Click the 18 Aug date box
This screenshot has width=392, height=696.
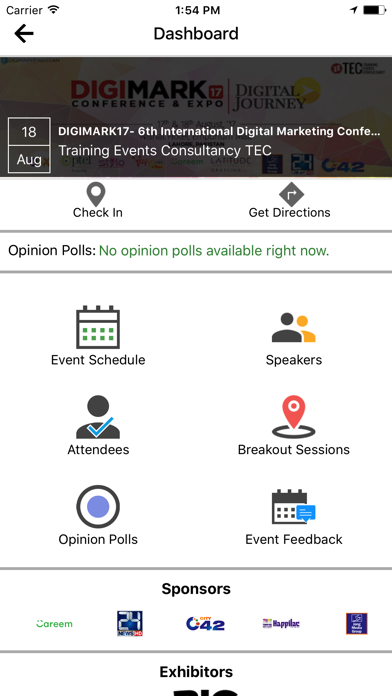29,145
